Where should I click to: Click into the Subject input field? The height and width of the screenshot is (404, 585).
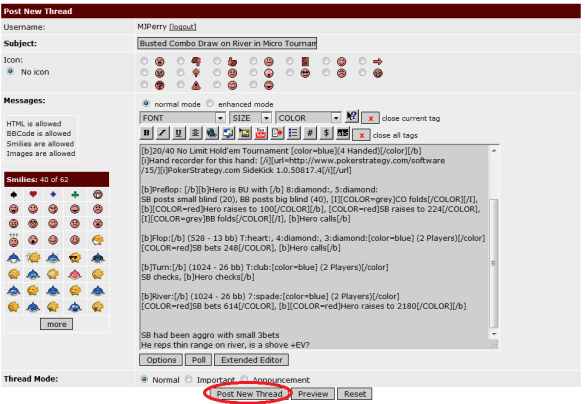227,43
